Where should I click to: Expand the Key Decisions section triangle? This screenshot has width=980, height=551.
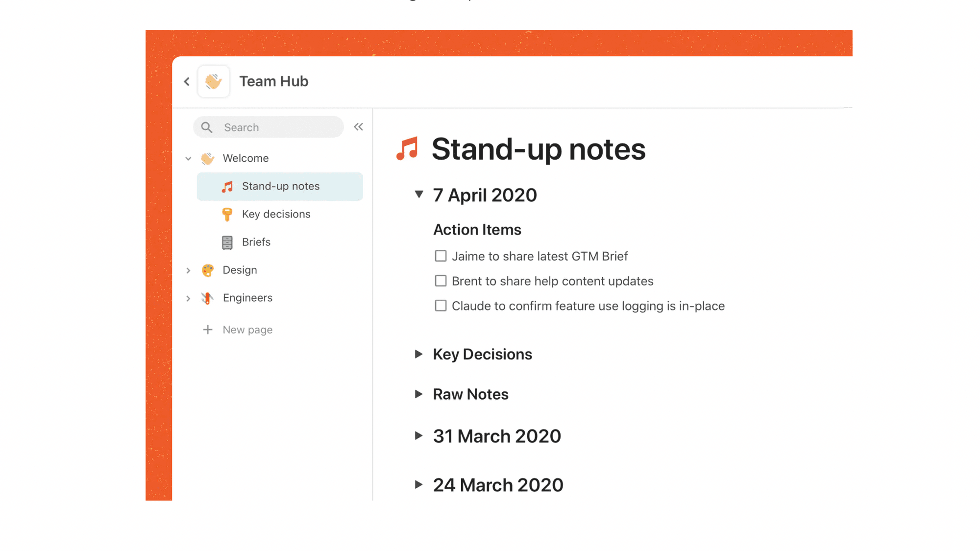pos(418,354)
